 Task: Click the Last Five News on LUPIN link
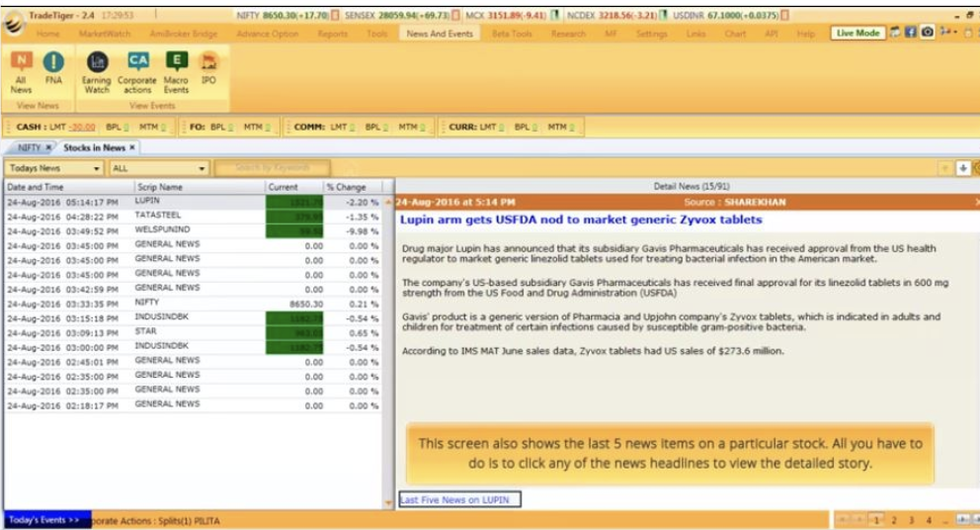click(x=455, y=499)
